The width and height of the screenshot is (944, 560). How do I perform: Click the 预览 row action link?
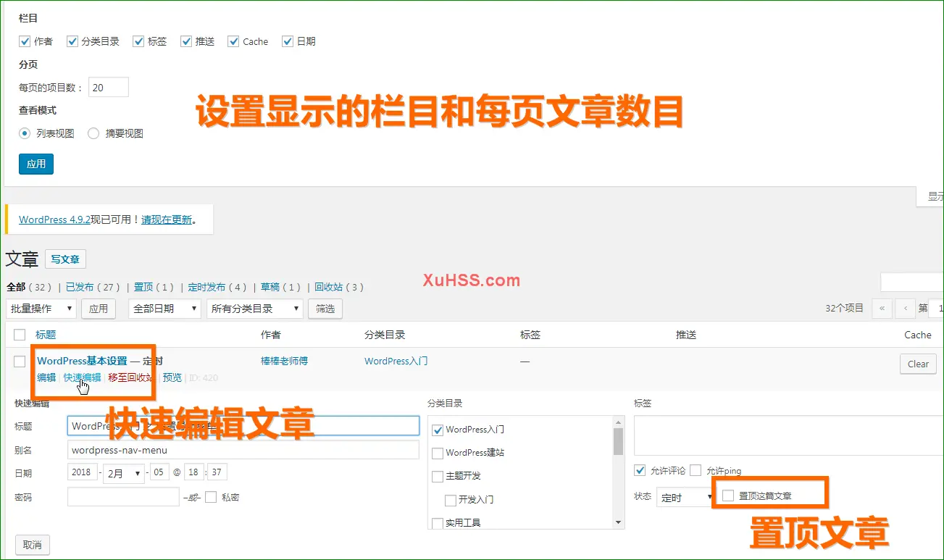[172, 377]
